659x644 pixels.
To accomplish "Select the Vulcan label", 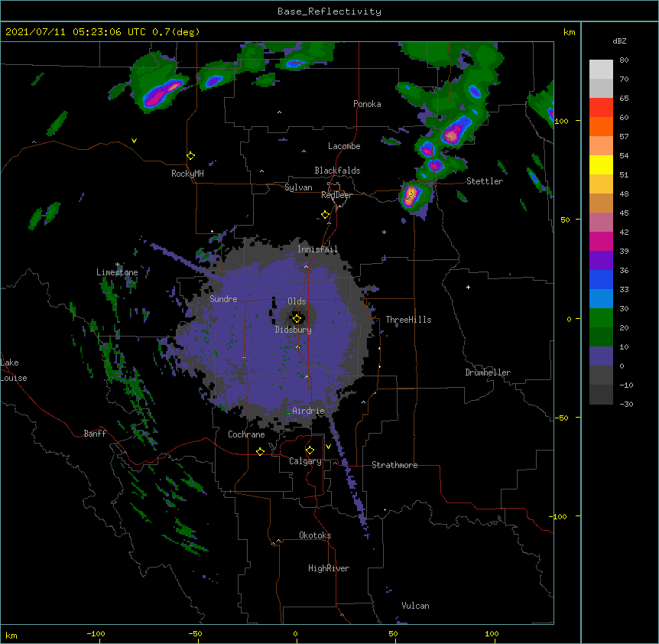I will [x=415, y=606].
